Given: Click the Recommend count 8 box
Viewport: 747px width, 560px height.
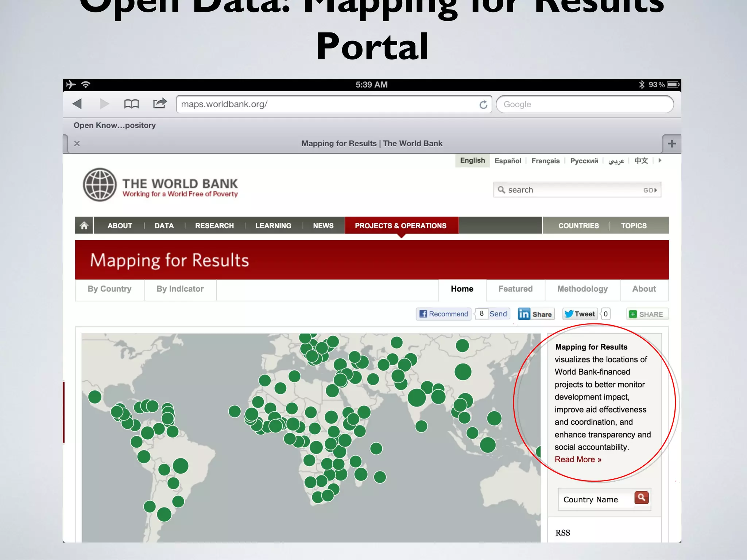Looking at the screenshot, I should (481, 314).
